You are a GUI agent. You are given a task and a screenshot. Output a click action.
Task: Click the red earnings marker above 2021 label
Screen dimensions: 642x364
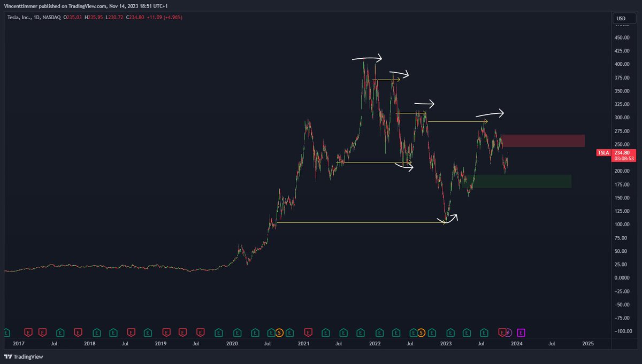pos(307,332)
